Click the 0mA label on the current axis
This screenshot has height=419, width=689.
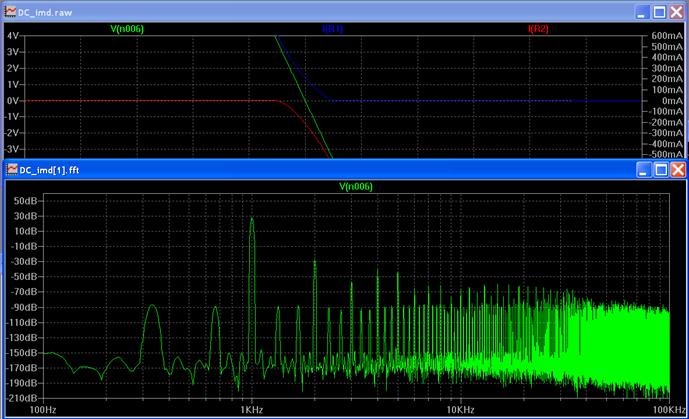tap(672, 101)
